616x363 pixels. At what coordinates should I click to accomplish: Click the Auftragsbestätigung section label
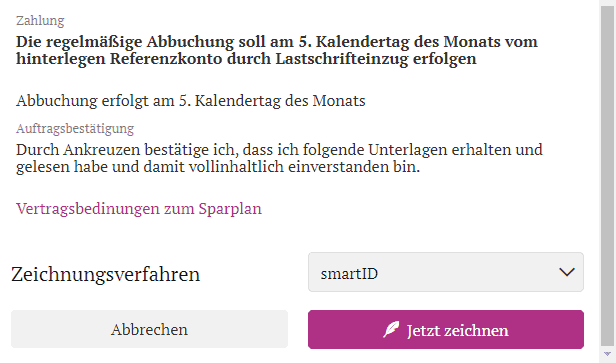[75, 128]
